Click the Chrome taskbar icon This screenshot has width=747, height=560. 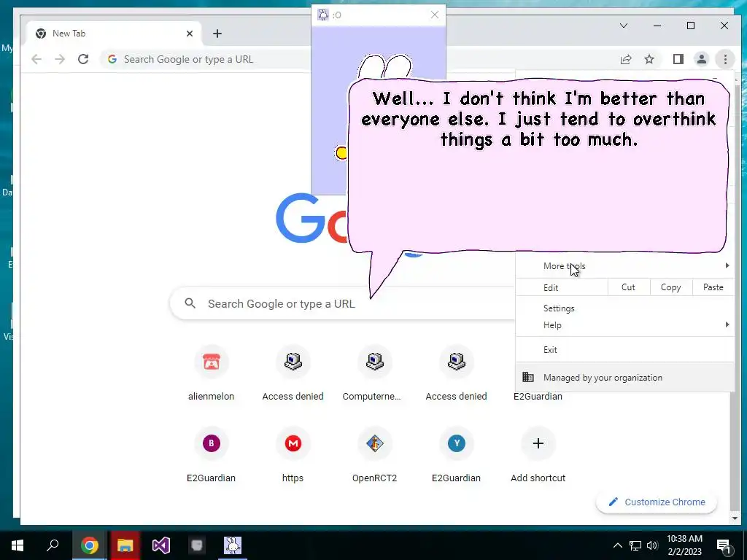pyautogui.click(x=89, y=545)
